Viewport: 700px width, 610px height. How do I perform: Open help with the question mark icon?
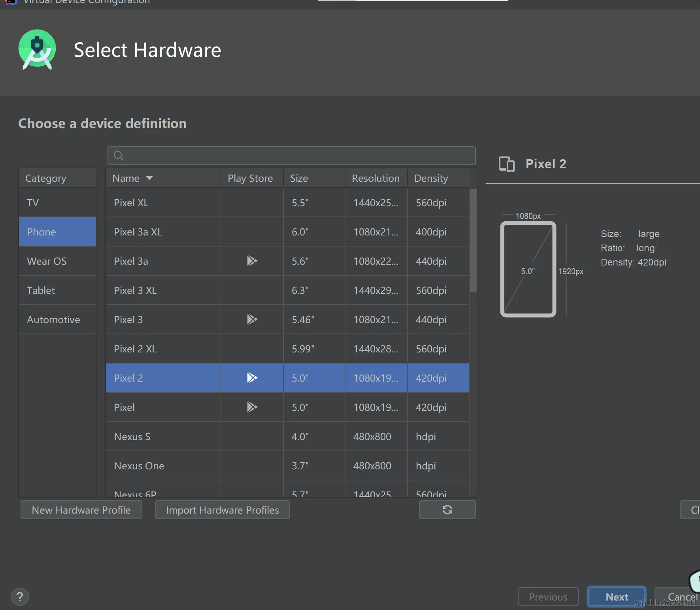20,597
